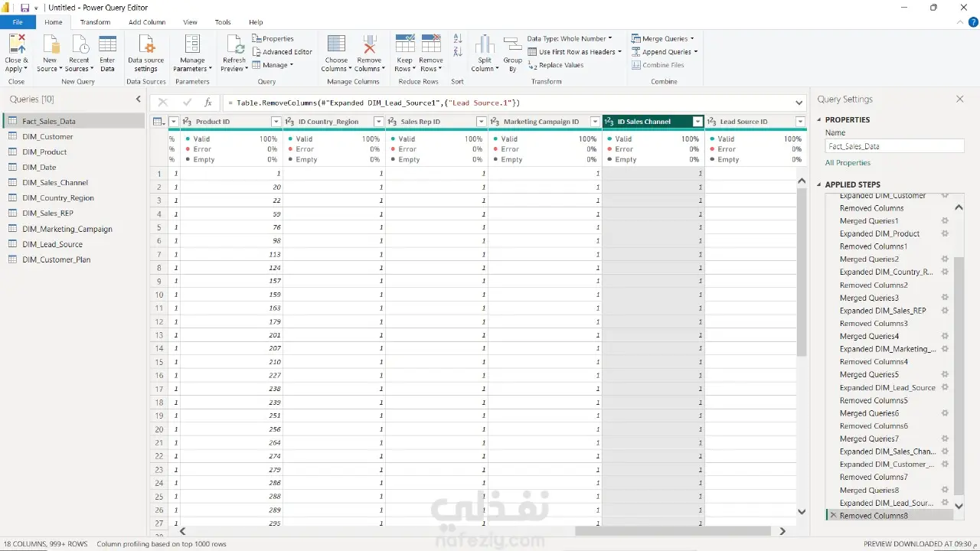Collapse the Queries pane

[139, 99]
